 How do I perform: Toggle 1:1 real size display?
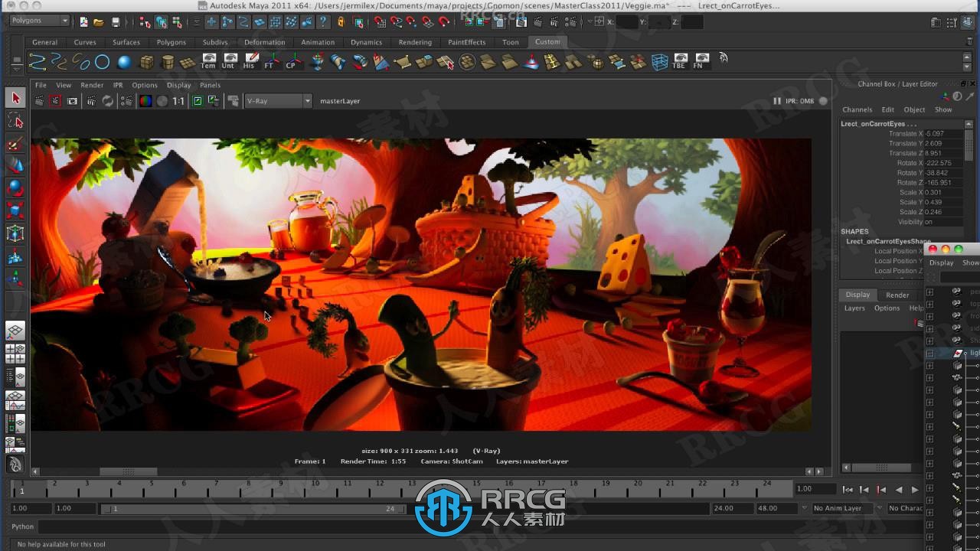[178, 101]
